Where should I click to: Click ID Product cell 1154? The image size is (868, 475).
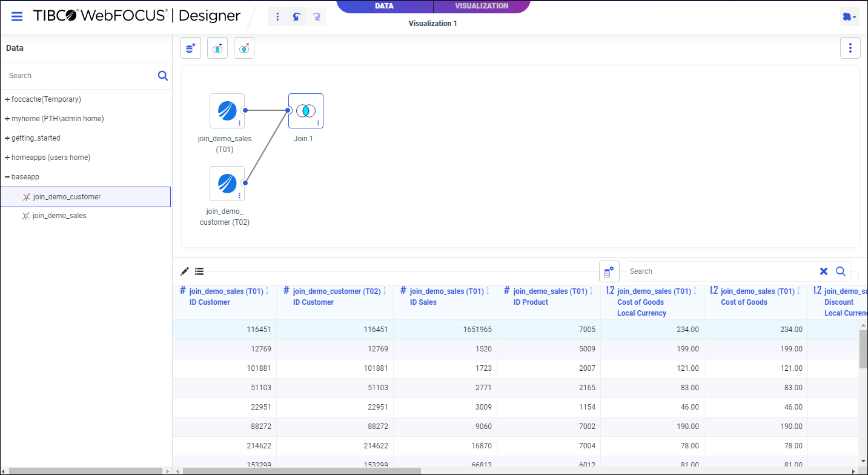point(549,407)
